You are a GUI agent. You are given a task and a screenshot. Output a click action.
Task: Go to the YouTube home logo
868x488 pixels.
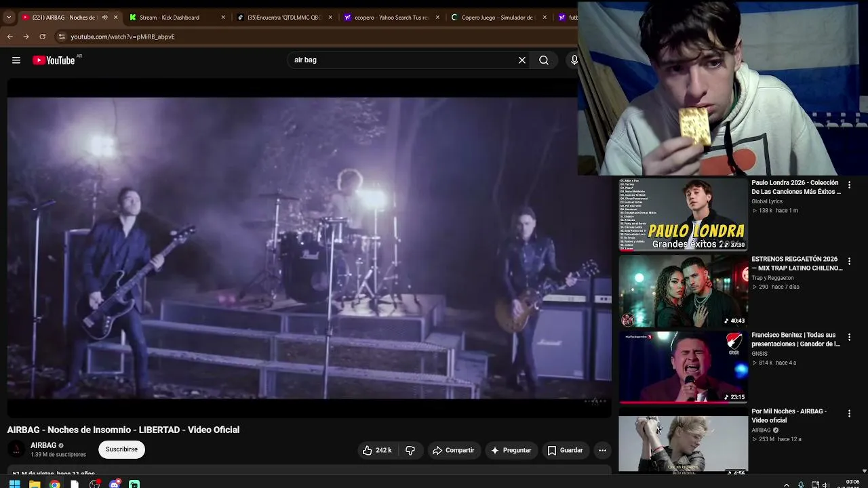[x=54, y=60]
